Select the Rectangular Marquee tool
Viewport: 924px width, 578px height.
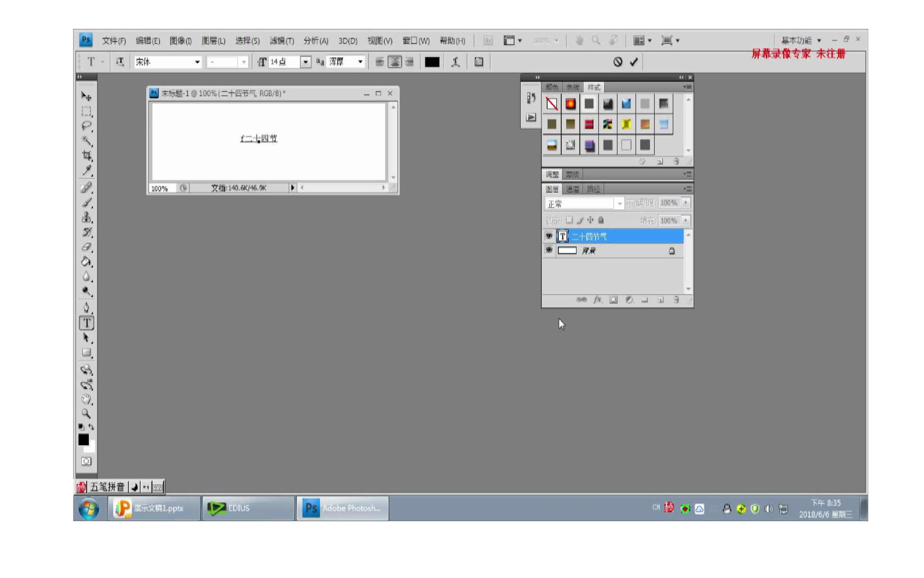[x=87, y=111]
